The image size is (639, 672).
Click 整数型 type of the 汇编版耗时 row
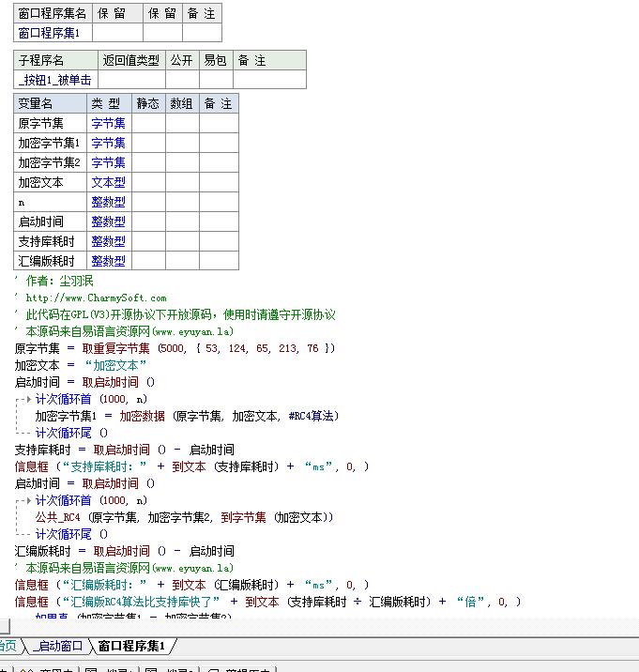pyautogui.click(x=109, y=261)
